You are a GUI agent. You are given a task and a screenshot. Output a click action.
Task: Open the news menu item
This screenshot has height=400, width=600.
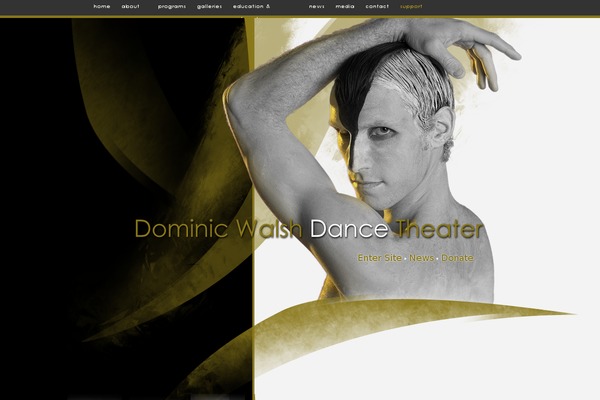coord(317,7)
